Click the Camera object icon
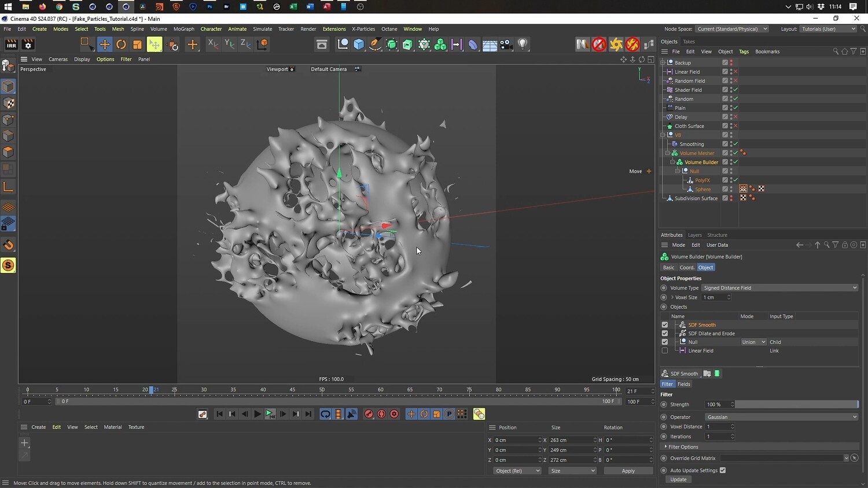This screenshot has height=488, width=868. click(506, 45)
